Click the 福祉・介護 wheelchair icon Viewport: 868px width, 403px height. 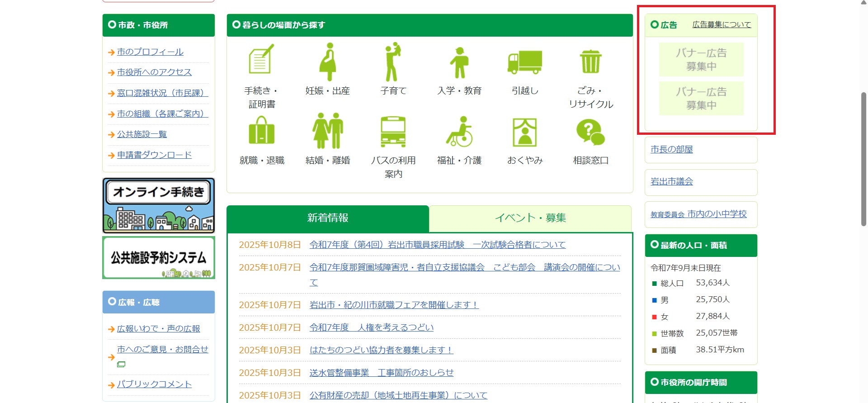click(459, 132)
